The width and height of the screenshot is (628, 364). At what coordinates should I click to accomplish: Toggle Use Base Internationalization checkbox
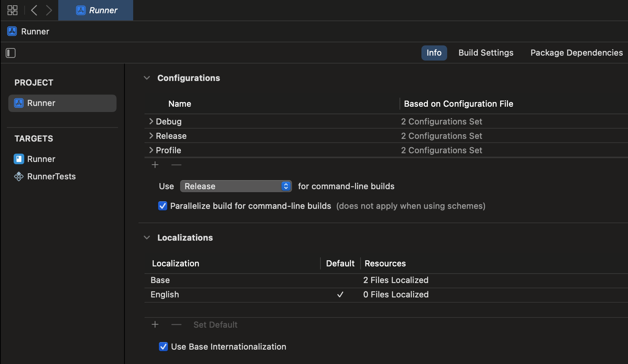click(x=163, y=347)
